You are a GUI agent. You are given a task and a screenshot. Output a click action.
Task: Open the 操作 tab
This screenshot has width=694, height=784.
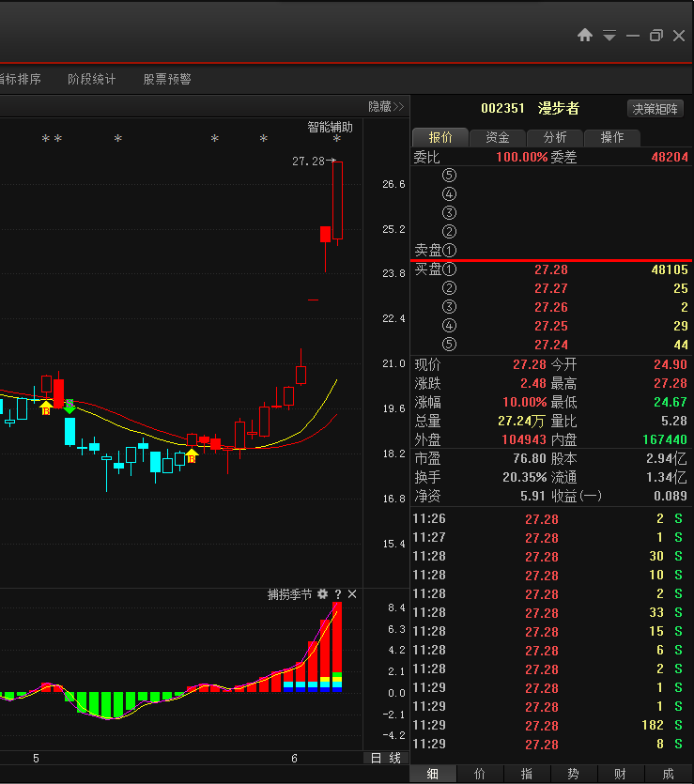click(611, 137)
